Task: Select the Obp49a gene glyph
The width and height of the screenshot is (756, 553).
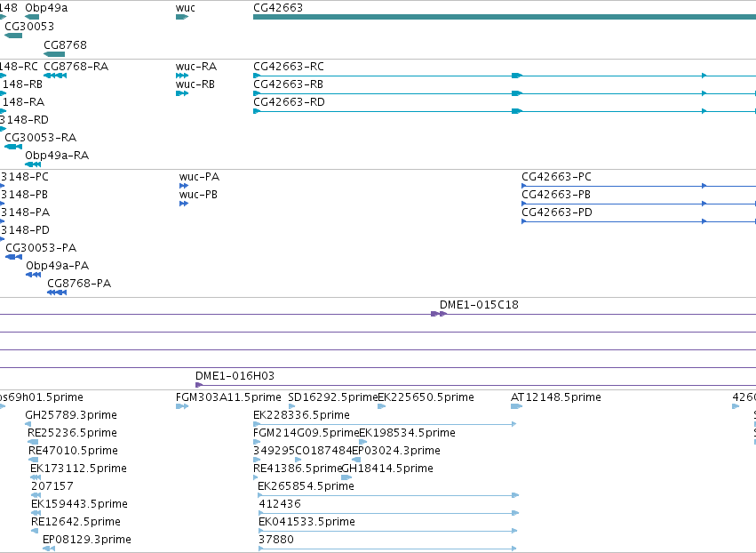Action: pos(32,17)
